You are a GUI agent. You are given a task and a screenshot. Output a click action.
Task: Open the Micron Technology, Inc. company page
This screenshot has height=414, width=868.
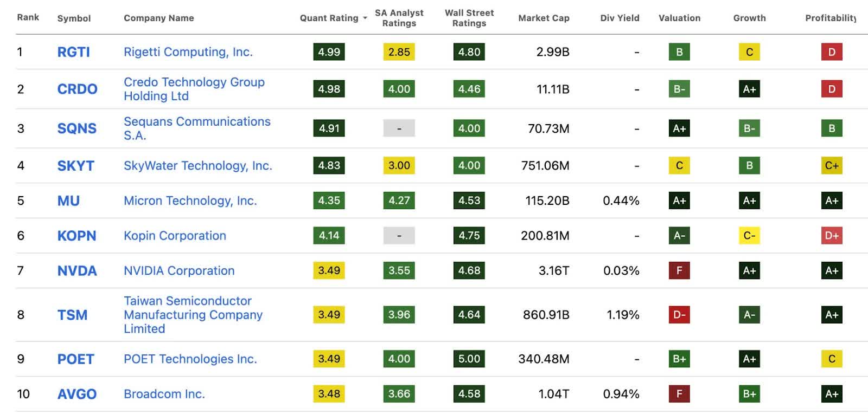click(190, 200)
